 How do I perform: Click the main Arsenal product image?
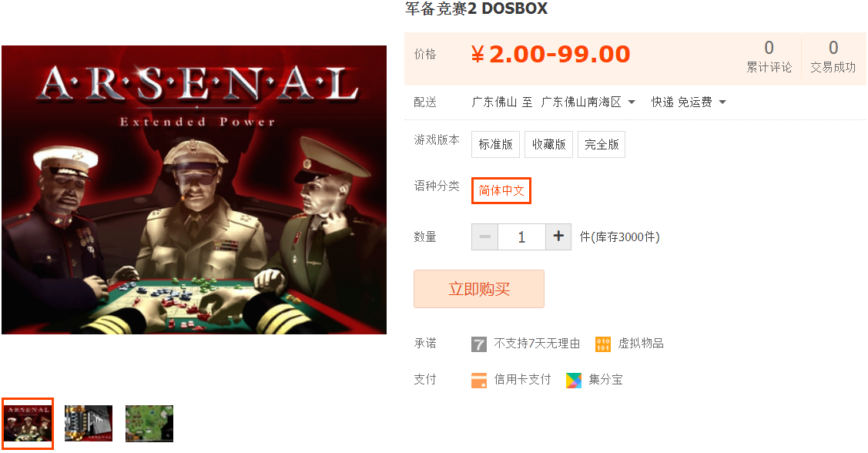[194, 190]
